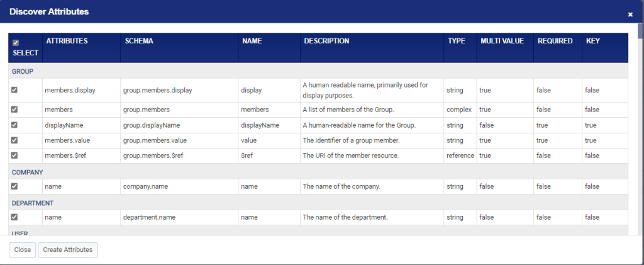Toggle checkbox for group.displayName row

click(14, 125)
